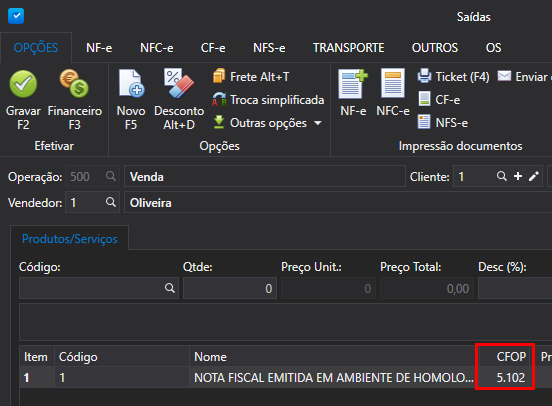This screenshot has width=552, height=406.
Task: Click Preço Unit. field
Action: tap(328, 288)
